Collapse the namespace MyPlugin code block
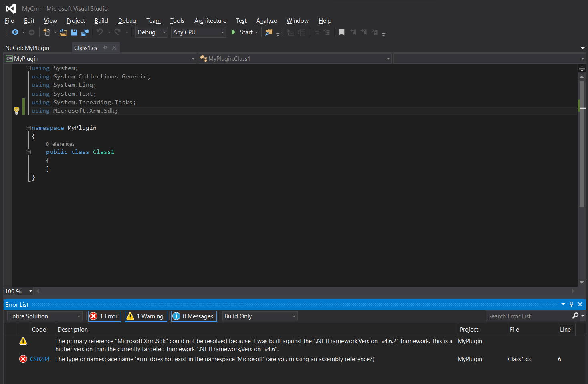 tap(28, 128)
